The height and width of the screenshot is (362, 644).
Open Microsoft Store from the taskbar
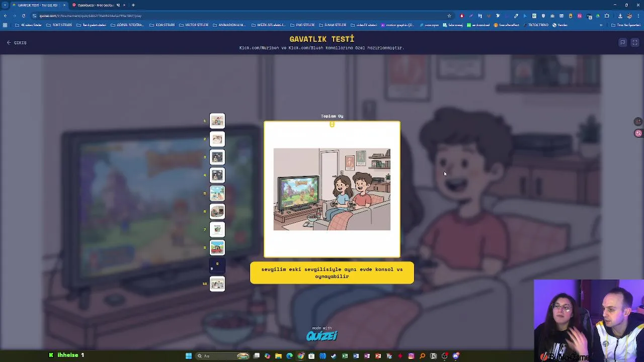coord(311,356)
